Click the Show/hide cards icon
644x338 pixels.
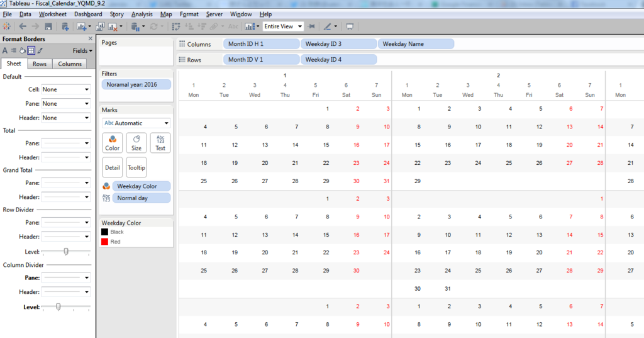click(x=249, y=26)
